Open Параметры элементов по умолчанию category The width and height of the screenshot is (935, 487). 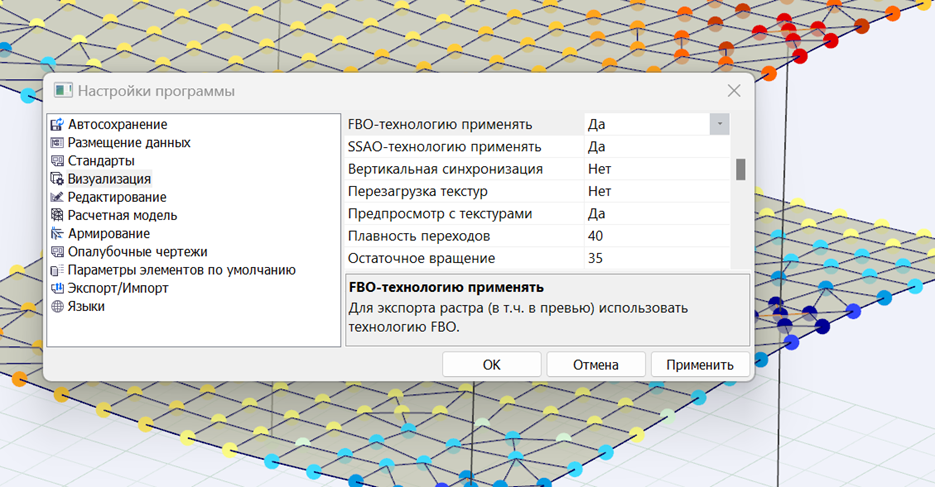pyautogui.click(x=181, y=270)
